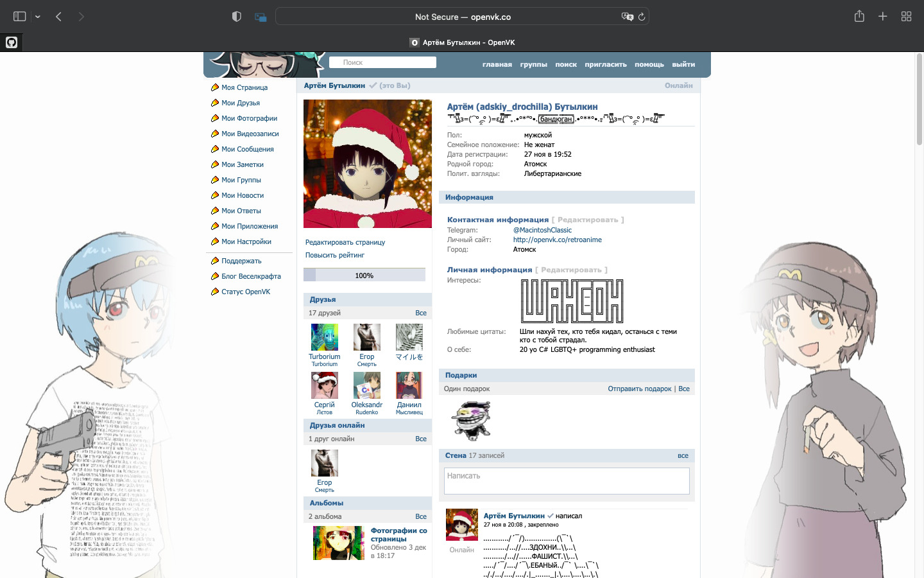The width and height of the screenshot is (924, 578).
Task: Click the pinned GitHub tab icon
Action: (12, 42)
